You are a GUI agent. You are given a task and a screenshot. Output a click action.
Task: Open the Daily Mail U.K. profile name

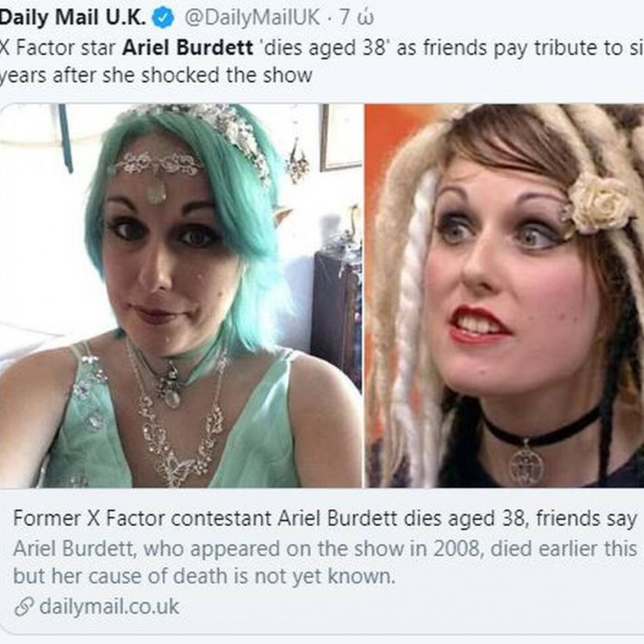click(x=73, y=17)
